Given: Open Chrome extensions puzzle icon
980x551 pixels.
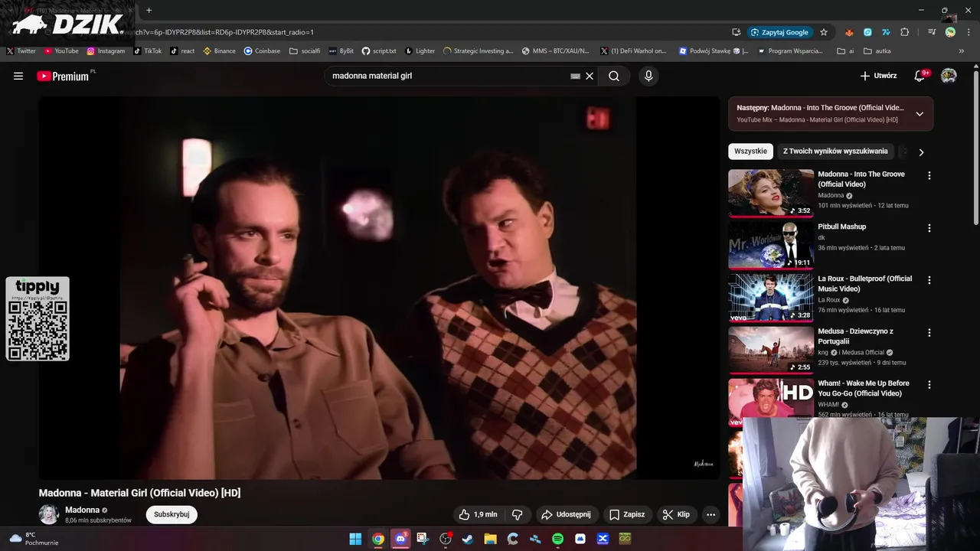Looking at the screenshot, I should click(x=905, y=32).
